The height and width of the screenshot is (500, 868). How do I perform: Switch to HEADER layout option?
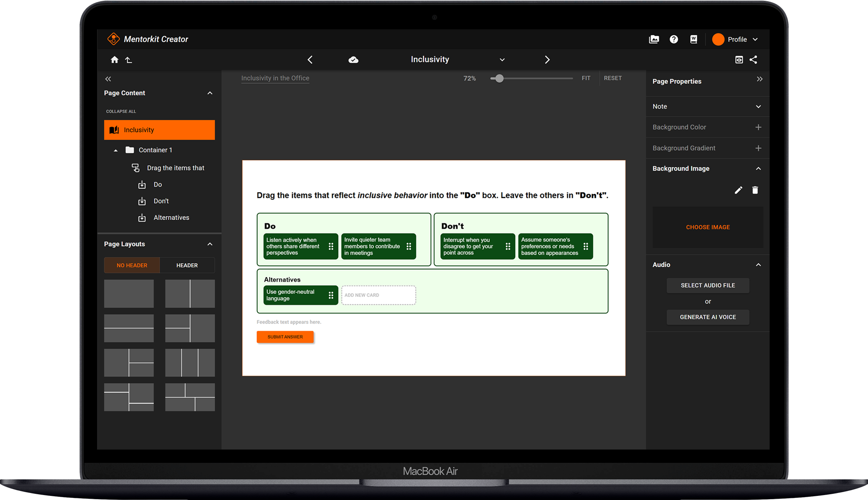click(x=187, y=265)
